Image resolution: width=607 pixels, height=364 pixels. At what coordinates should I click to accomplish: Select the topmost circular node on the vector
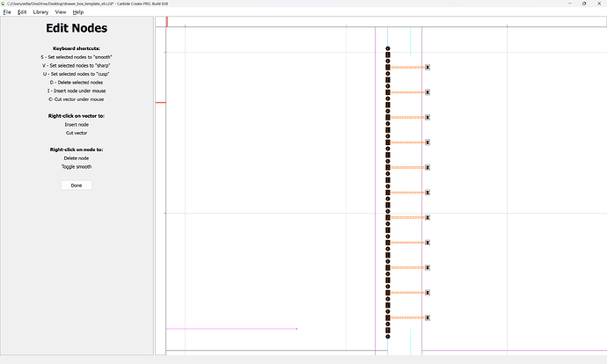click(388, 48)
